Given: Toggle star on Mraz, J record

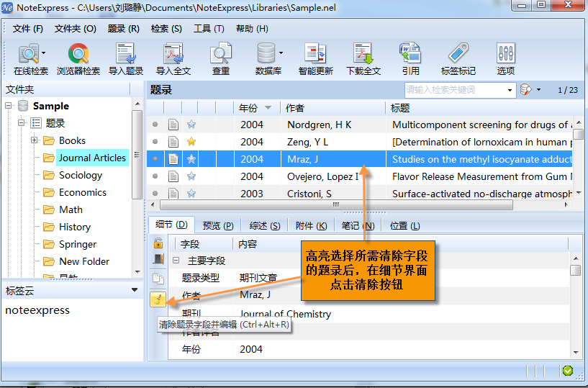Looking at the screenshot, I should point(191,158).
